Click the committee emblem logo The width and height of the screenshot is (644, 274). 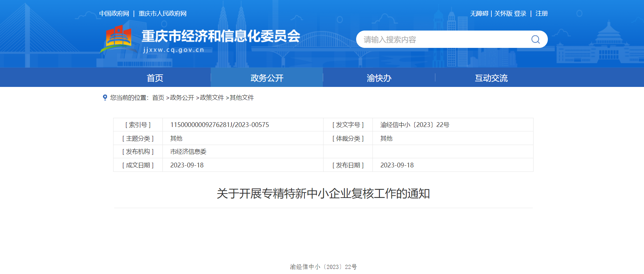pos(118,38)
